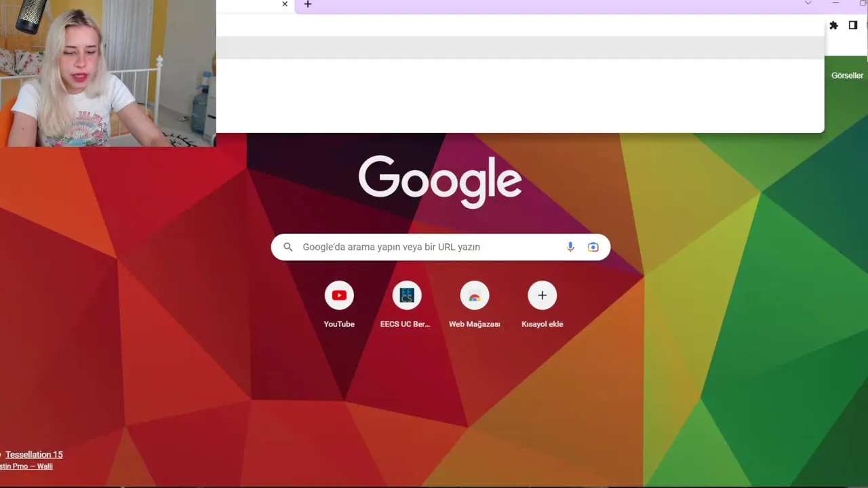Open the Görseller link
Image resolution: width=868 pixels, height=488 pixels.
(x=847, y=75)
